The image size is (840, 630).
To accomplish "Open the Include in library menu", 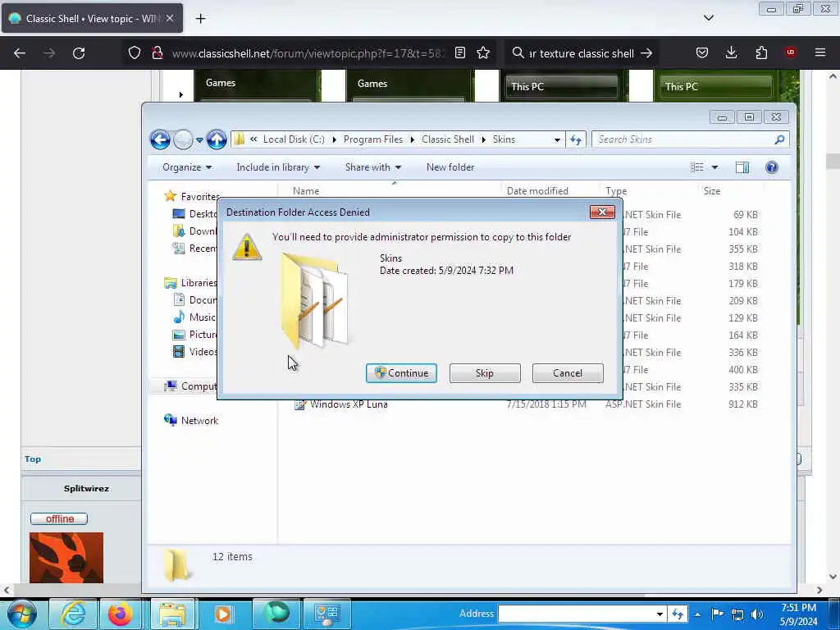I will pos(278,167).
